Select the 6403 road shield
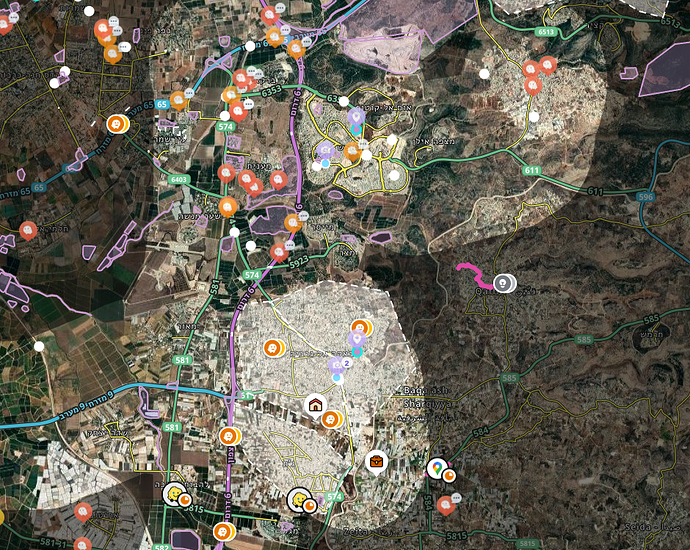This screenshot has width=690, height=550. (179, 179)
